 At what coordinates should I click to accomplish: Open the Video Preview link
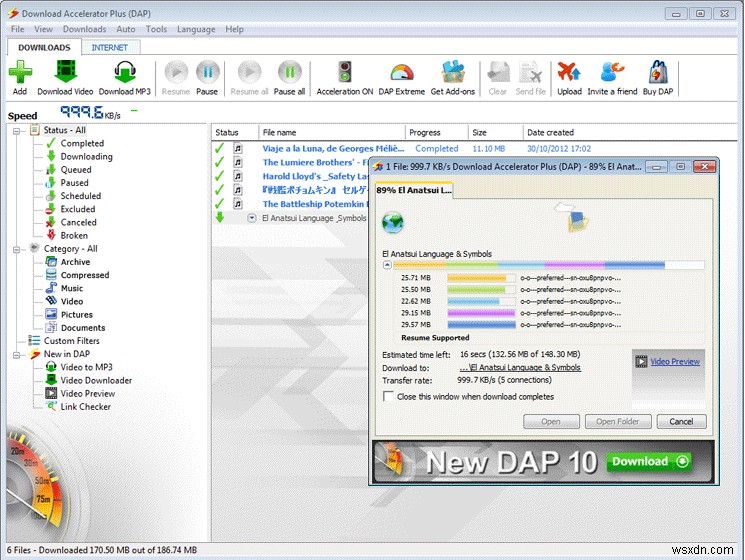(x=675, y=361)
